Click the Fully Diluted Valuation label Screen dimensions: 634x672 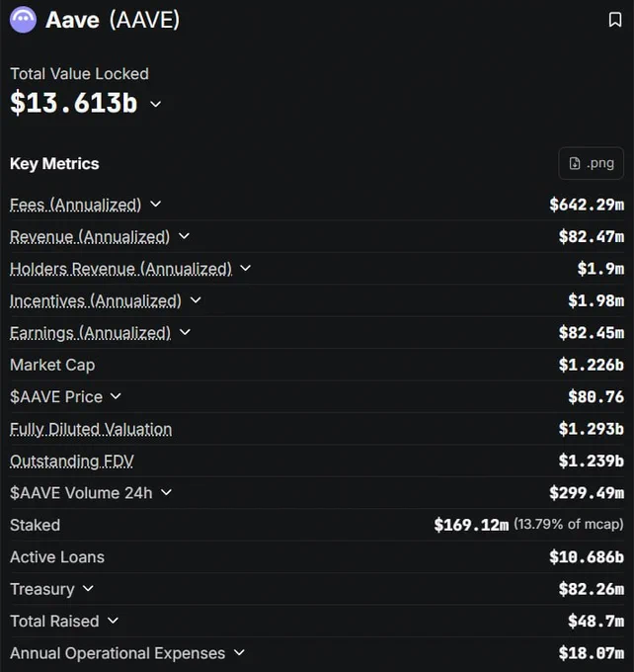click(91, 430)
